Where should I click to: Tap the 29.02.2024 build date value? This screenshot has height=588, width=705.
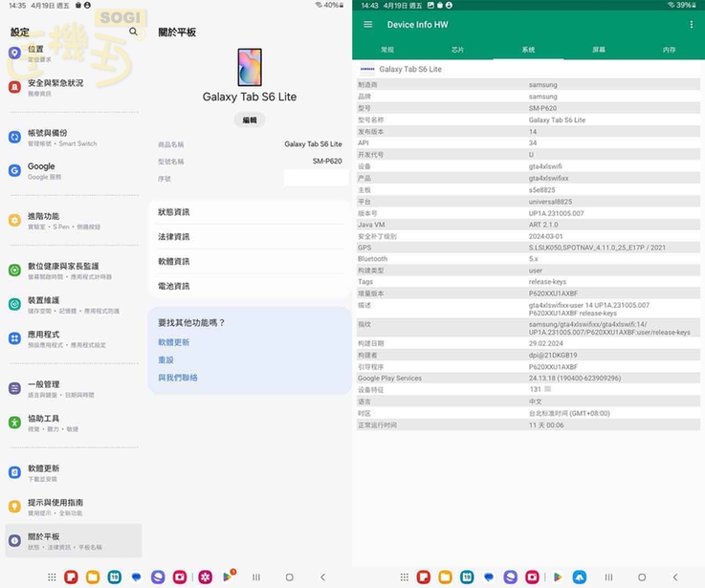(546, 343)
